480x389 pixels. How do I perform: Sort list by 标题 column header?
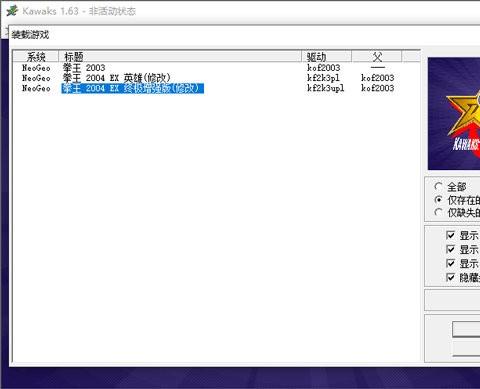pos(180,57)
